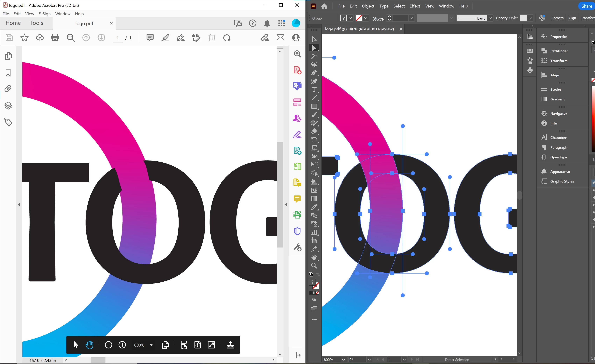
Task: Open the Acrobat Layers side panel
Action: [8, 106]
